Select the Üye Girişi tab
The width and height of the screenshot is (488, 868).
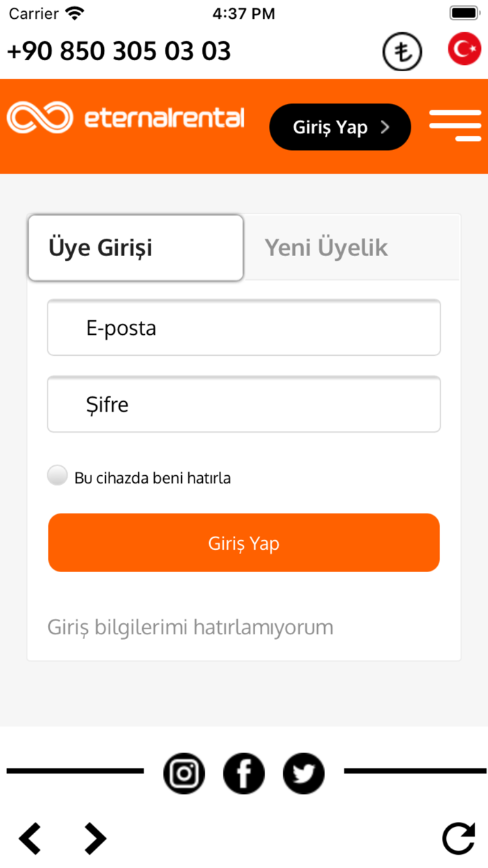(135, 248)
